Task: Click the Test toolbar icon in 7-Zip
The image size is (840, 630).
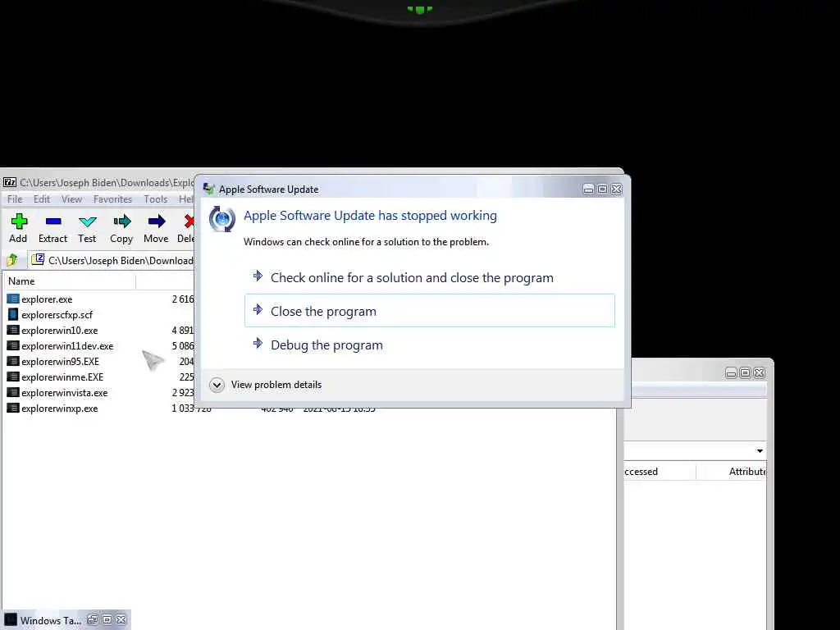Action: point(87,221)
